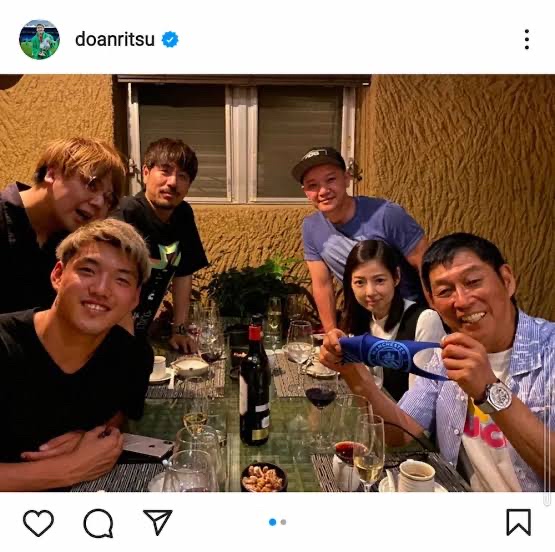The image size is (555, 552).
Task: Tap the wine bottle in the photo
Action: (x=255, y=382)
